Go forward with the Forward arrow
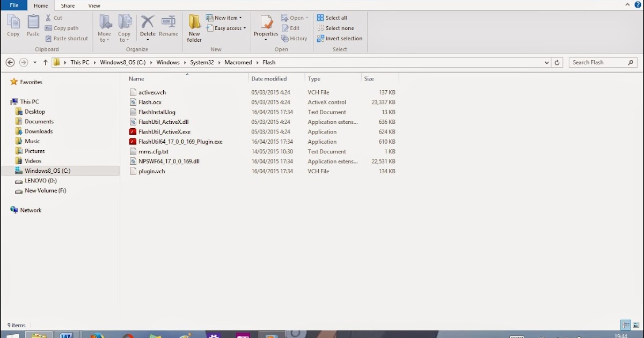Image resolution: width=644 pixels, height=338 pixels. tap(23, 62)
